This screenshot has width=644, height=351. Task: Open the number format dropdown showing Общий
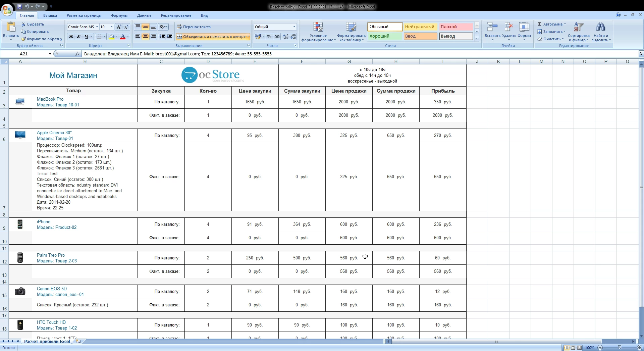294,27
